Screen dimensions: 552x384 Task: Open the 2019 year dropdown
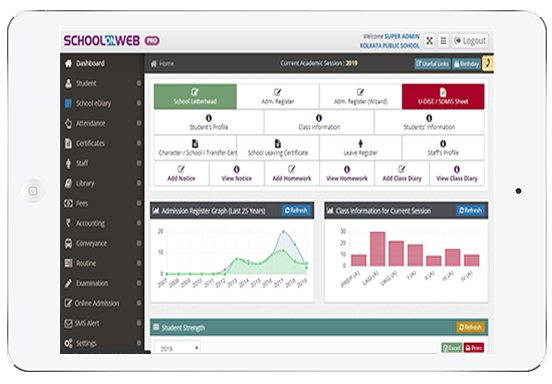point(177,348)
